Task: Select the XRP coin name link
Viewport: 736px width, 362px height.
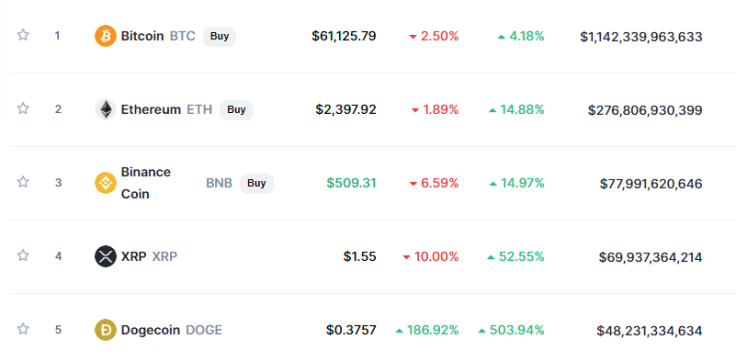Action: click(134, 257)
